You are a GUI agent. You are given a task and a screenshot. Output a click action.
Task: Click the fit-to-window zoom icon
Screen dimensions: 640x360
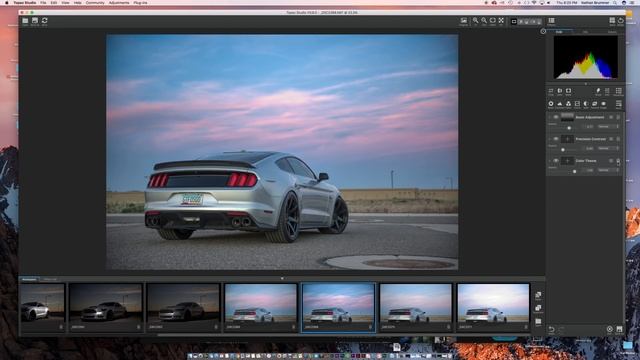493,21
